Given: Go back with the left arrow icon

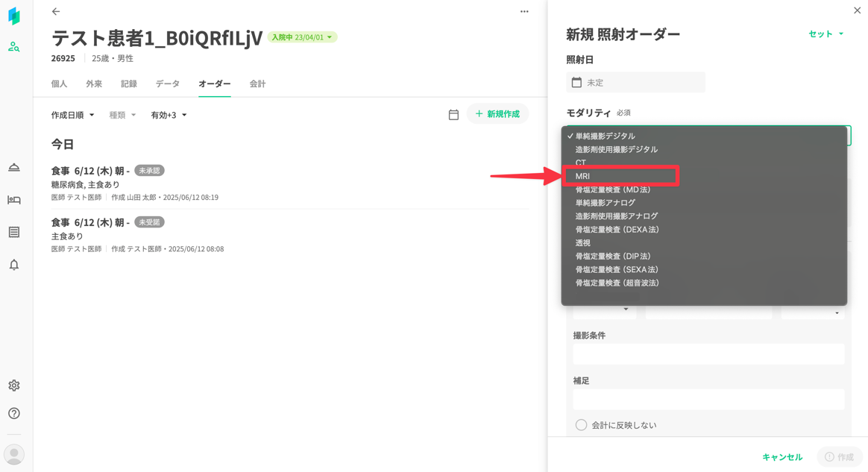Looking at the screenshot, I should 56,11.
